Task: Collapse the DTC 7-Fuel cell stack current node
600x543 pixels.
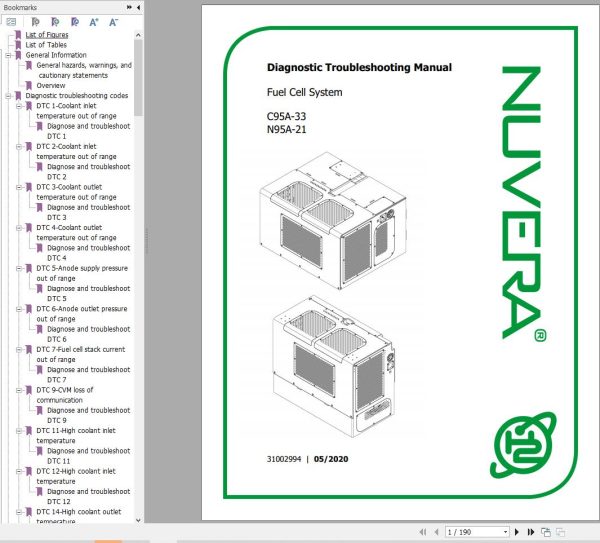Action: (x=18, y=350)
